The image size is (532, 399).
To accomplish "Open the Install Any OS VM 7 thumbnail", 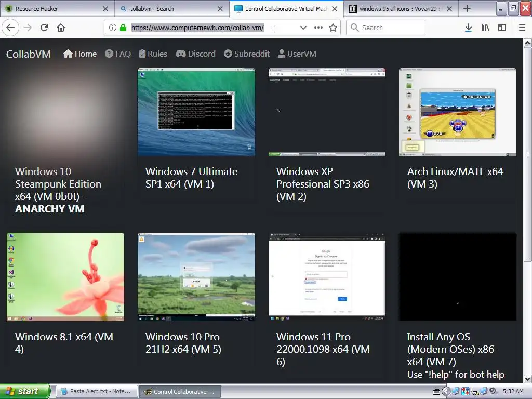I will (458, 277).
